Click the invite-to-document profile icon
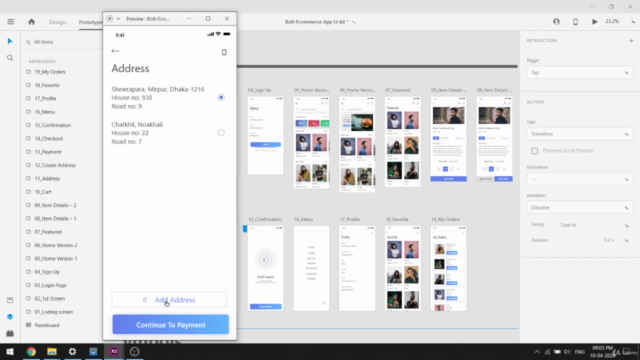 [556, 22]
